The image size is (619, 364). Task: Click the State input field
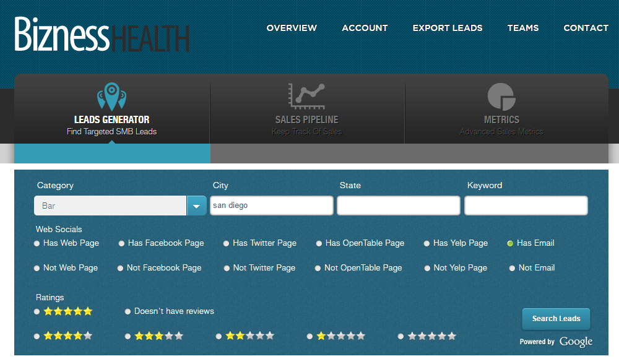click(x=399, y=206)
